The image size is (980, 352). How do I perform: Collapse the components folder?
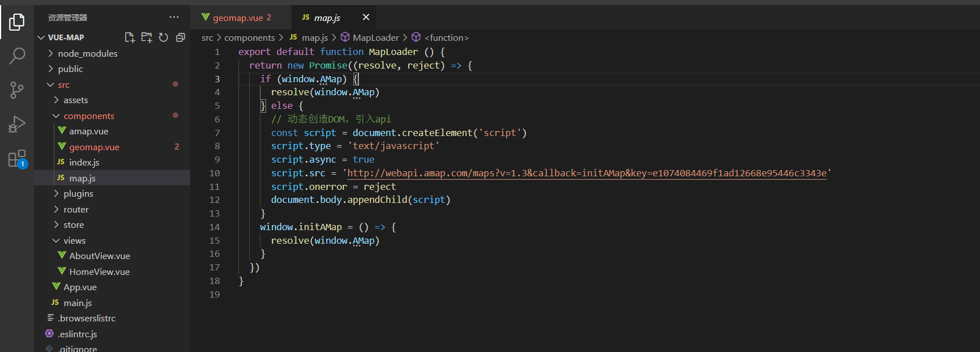112,116
